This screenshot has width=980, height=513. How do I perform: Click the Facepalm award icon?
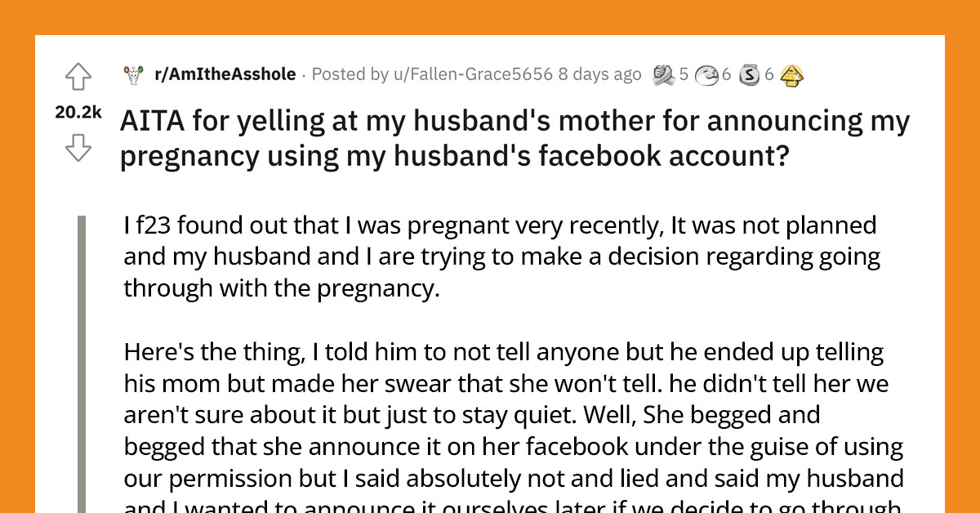point(707,75)
